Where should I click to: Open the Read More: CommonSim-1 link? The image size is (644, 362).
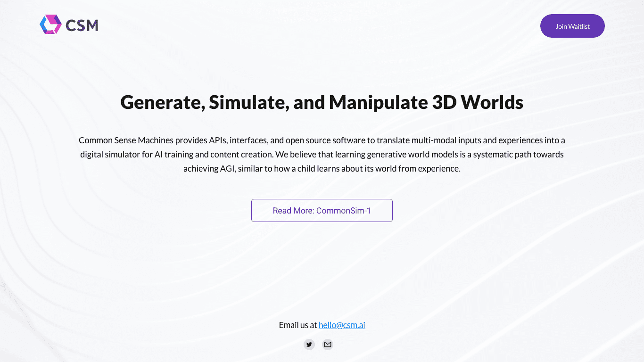pyautogui.click(x=322, y=210)
